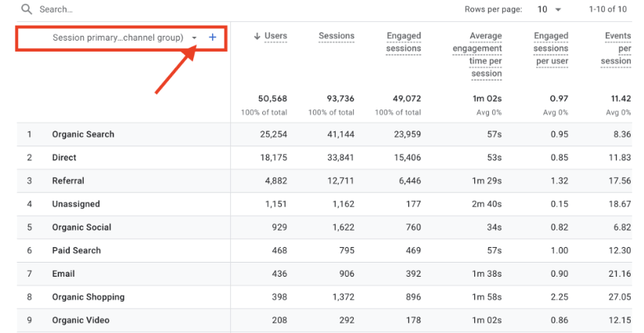644x333 pixels.
Task: Open the Rows per page dropdown
Action: coord(548,9)
